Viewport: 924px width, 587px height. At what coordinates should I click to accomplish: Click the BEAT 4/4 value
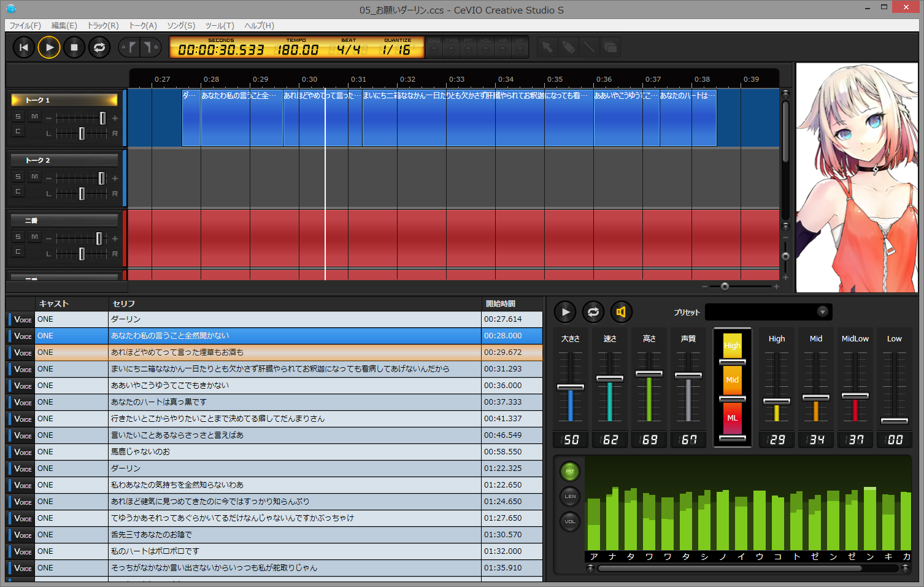348,50
